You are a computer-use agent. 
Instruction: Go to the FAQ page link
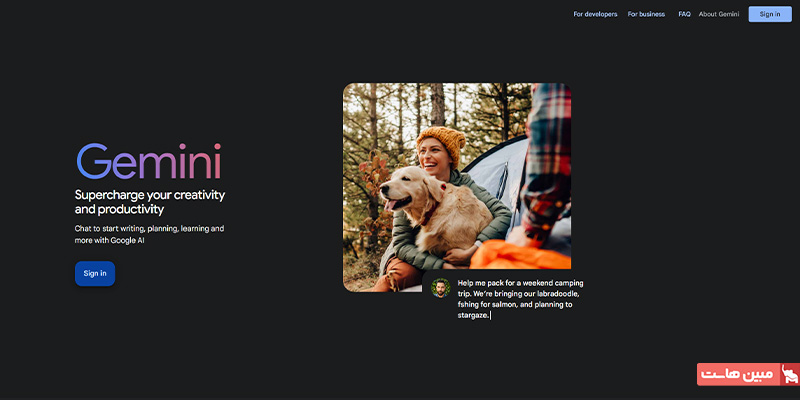[x=684, y=14]
